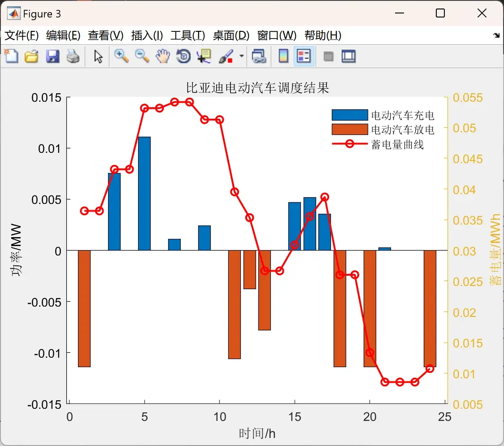Activate the Rotate 3D tool
Viewport: 504px width, 446px height.
[x=183, y=56]
